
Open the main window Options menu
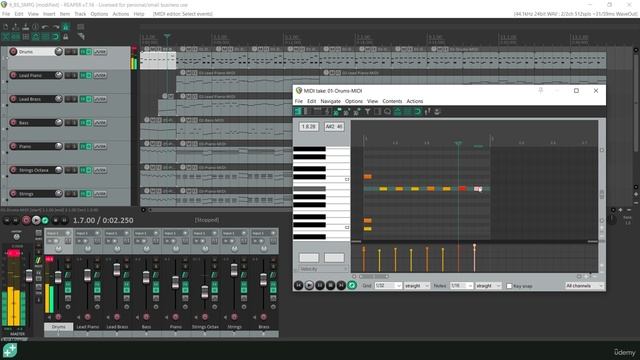99,14
